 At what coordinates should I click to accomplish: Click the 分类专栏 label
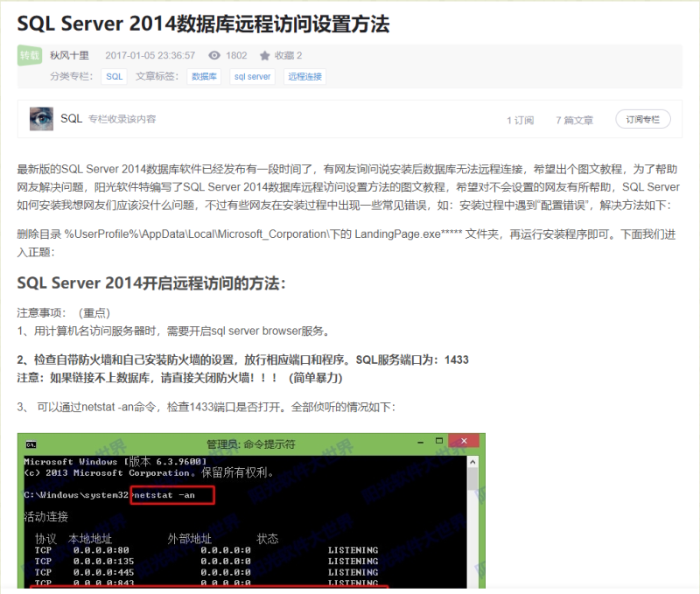point(72,76)
